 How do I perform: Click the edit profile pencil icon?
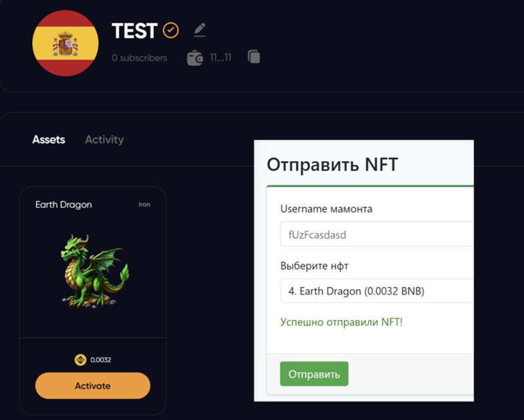pos(200,30)
